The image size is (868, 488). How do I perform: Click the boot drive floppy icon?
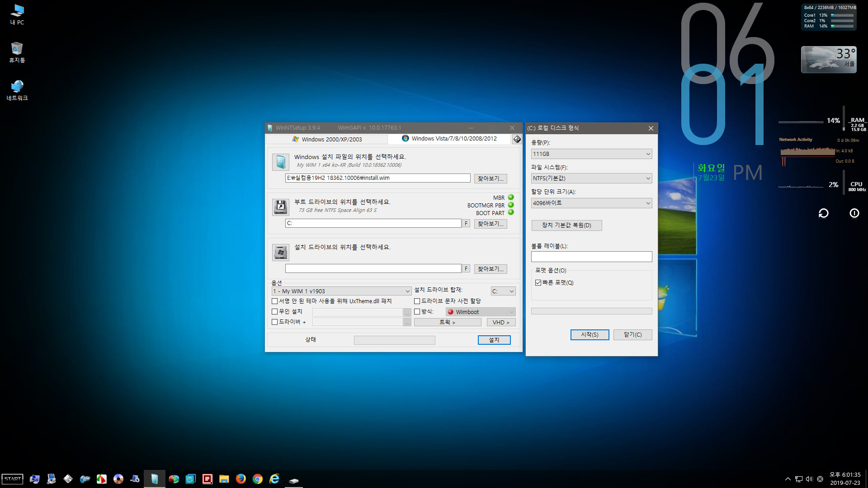[x=280, y=207]
